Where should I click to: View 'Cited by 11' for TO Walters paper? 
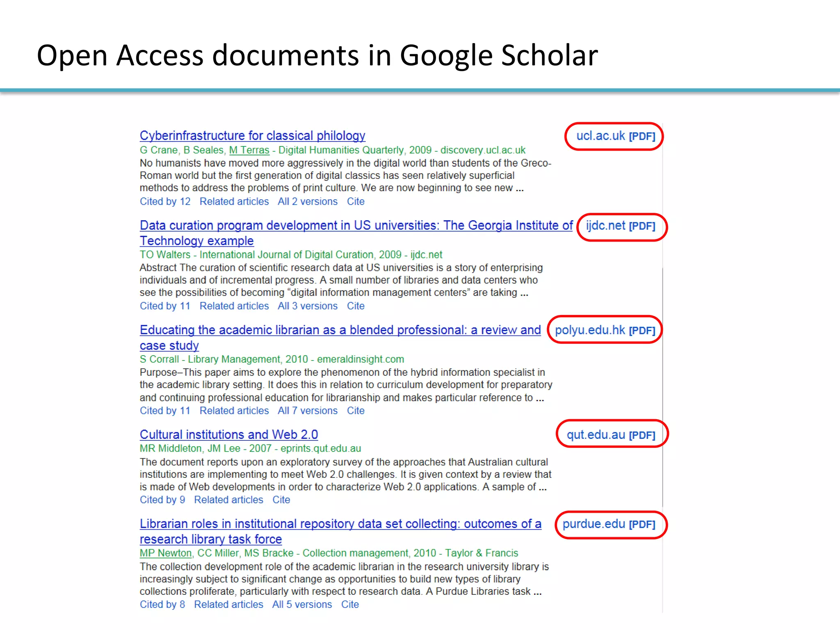coord(165,306)
